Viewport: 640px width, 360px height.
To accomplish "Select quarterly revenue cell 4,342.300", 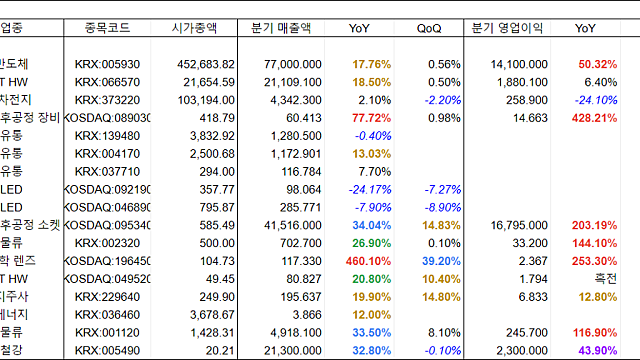I will [x=296, y=100].
